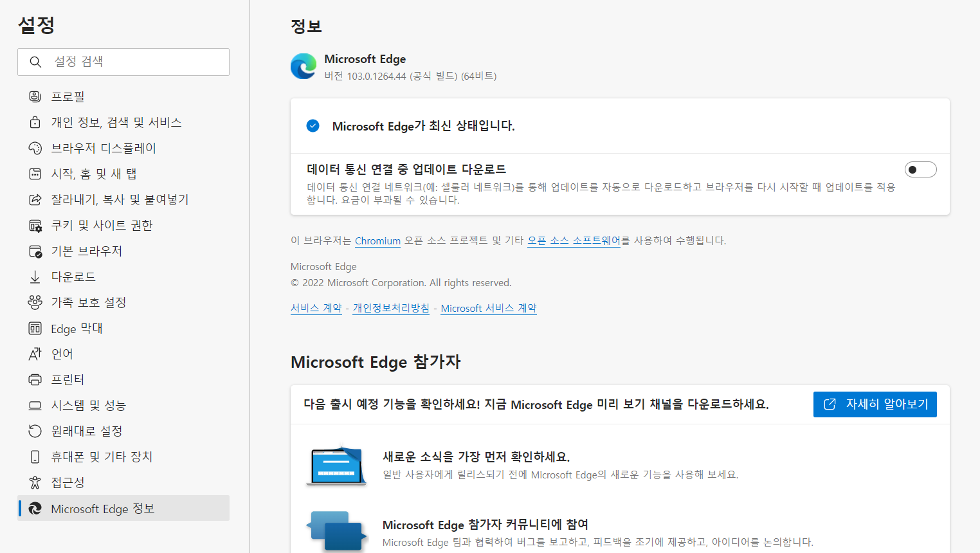Click the share icon for 잘라내기, 복사 및 붙여넣기
Image resolution: width=980 pixels, height=553 pixels.
pos(35,199)
